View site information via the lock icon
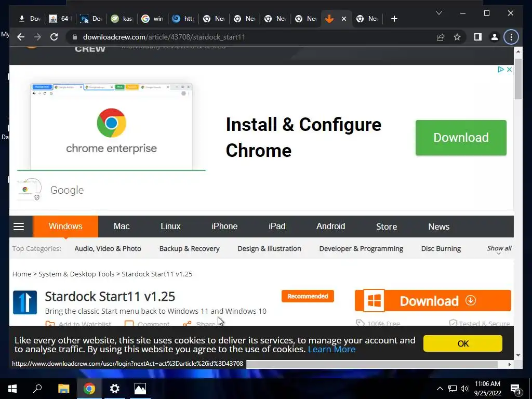This screenshot has width=532, height=399. (x=75, y=37)
